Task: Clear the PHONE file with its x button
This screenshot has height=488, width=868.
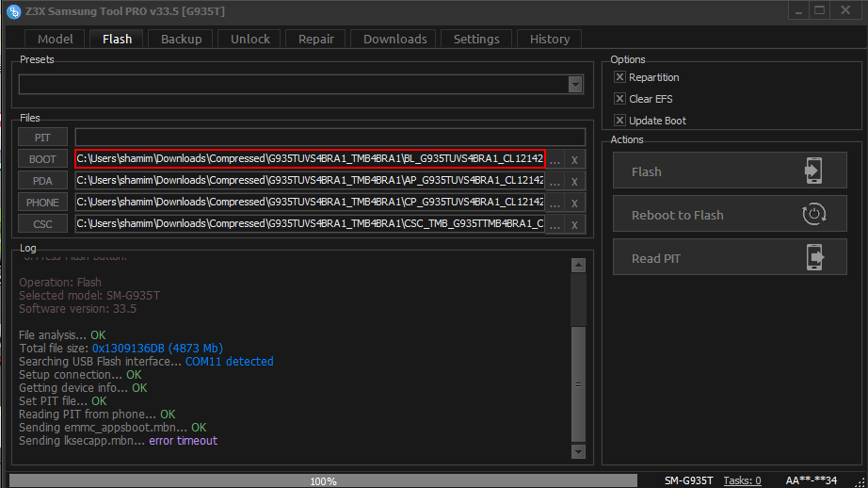Action: (x=574, y=203)
